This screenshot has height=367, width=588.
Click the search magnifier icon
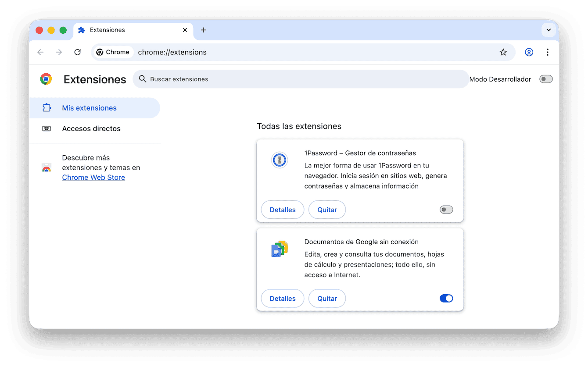[x=142, y=79]
